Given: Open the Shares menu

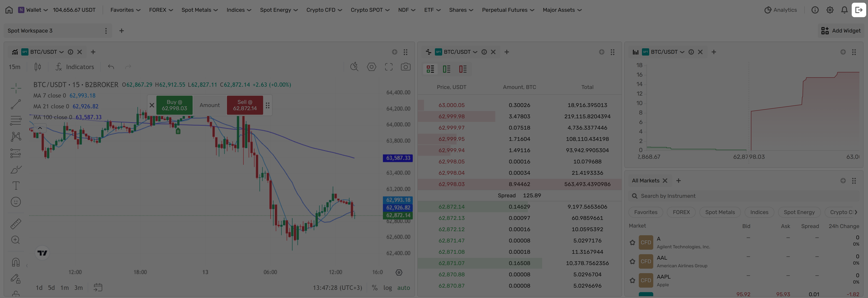Looking at the screenshot, I should click(461, 10).
